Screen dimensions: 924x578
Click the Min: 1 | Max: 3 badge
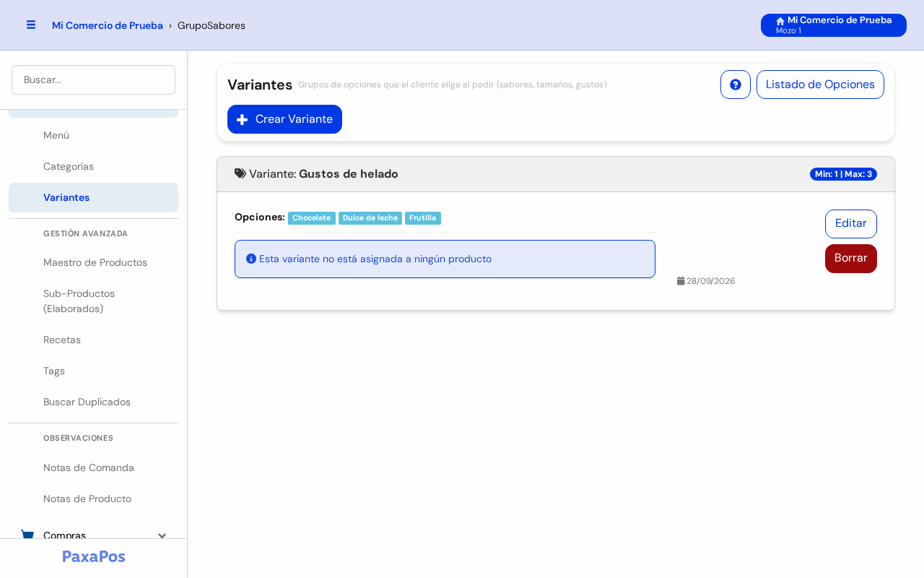click(843, 174)
